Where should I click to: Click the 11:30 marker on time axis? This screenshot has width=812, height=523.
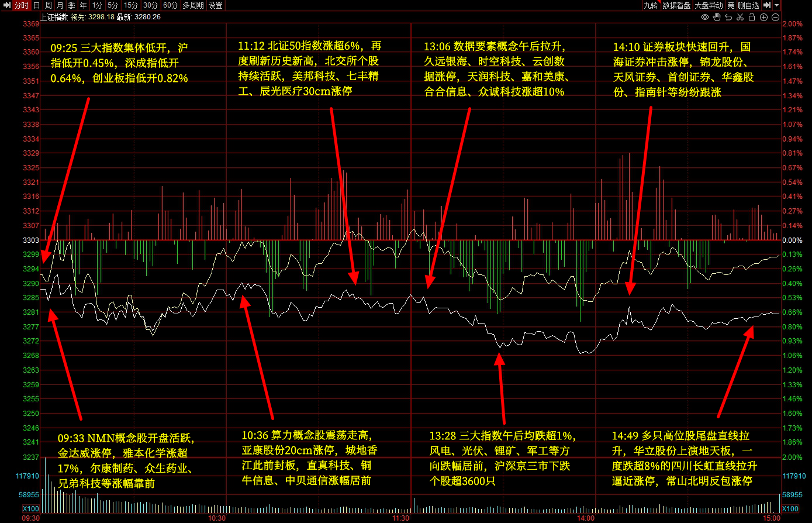pyautogui.click(x=400, y=518)
